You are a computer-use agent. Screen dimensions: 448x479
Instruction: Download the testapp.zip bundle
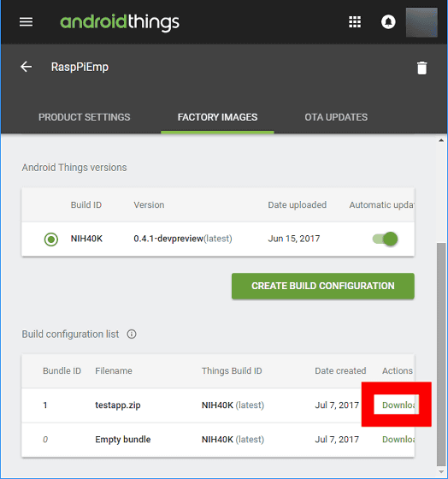click(398, 405)
